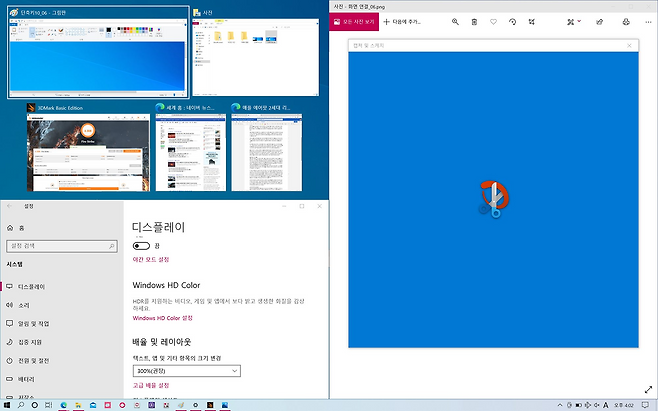Open the Windows HD Color 설정 link

click(163, 318)
